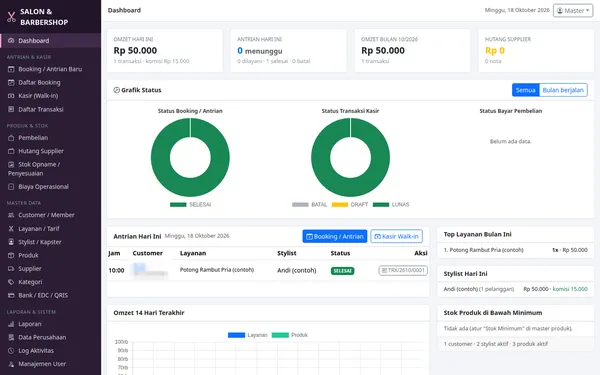
Task: Click the date Minggu, 18 Oktober 2026 in header
Action: pos(517,10)
